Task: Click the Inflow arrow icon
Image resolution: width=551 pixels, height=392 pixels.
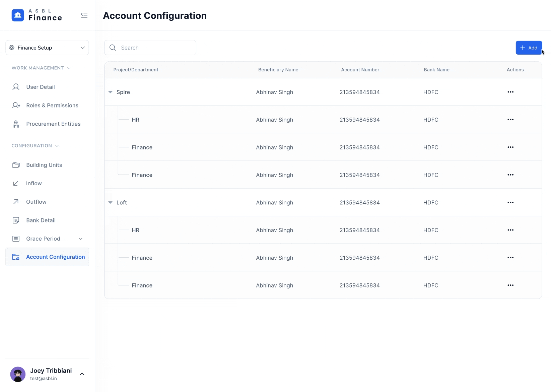Action: 16,183
